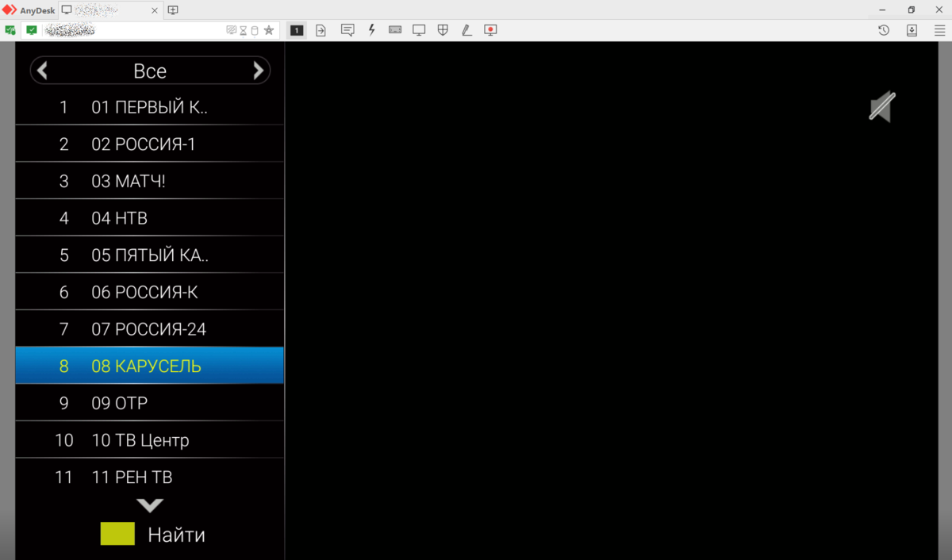Click the Все category label
The width and height of the screenshot is (952, 560).
pyautogui.click(x=150, y=71)
